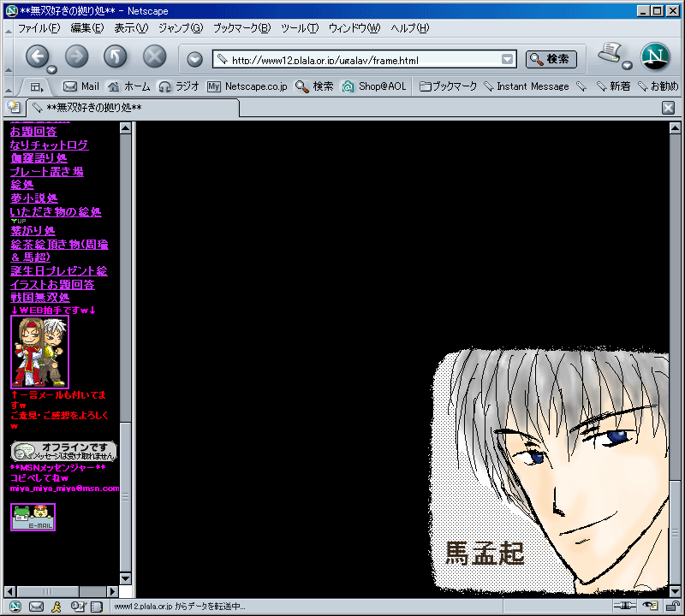Click the ホーム home toolbar button

[129, 86]
